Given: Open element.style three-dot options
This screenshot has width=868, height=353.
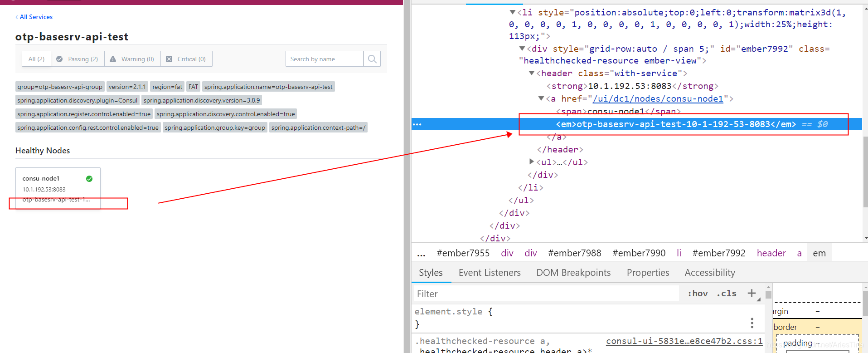Looking at the screenshot, I should click(x=752, y=323).
